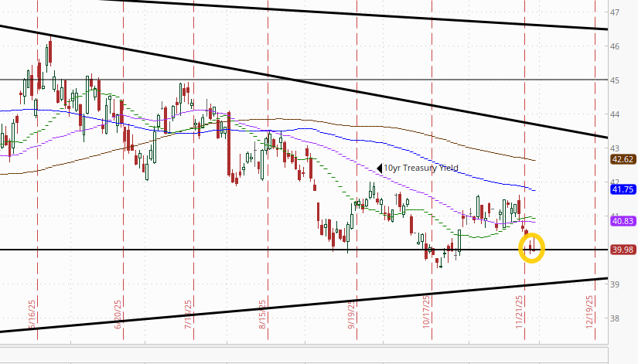The width and height of the screenshot is (638, 364).
Task: Click the 44 price axis label
Action: coord(614,114)
